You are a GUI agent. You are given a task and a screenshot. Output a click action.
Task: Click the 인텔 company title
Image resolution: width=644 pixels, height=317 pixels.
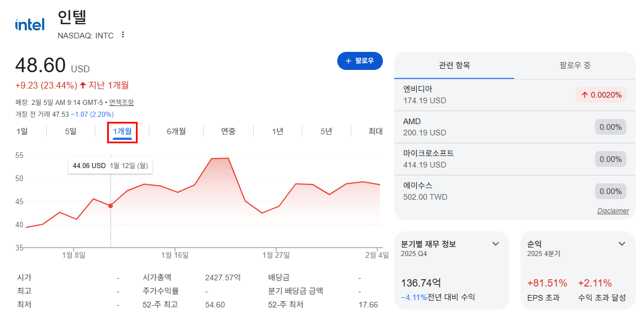pyautogui.click(x=73, y=17)
